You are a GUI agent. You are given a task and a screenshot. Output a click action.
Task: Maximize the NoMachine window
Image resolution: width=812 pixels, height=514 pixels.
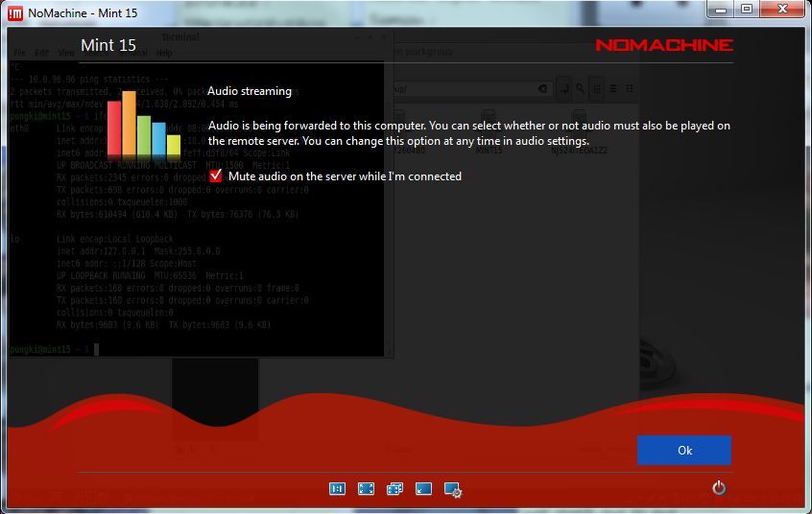click(746, 9)
